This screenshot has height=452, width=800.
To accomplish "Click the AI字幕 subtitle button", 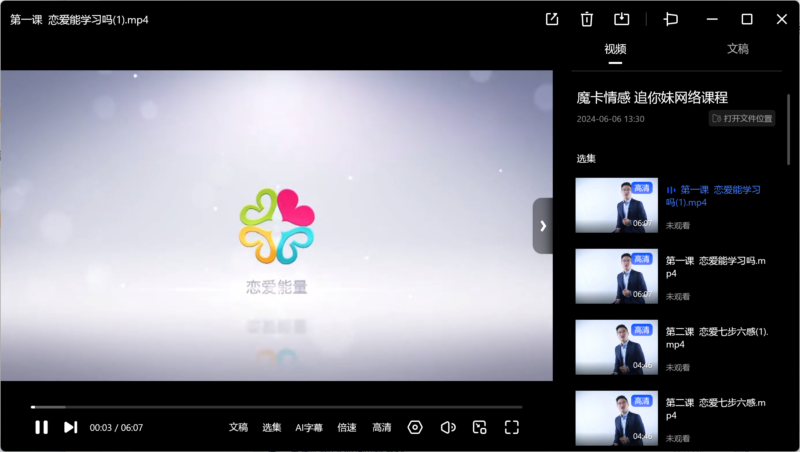I will point(309,427).
